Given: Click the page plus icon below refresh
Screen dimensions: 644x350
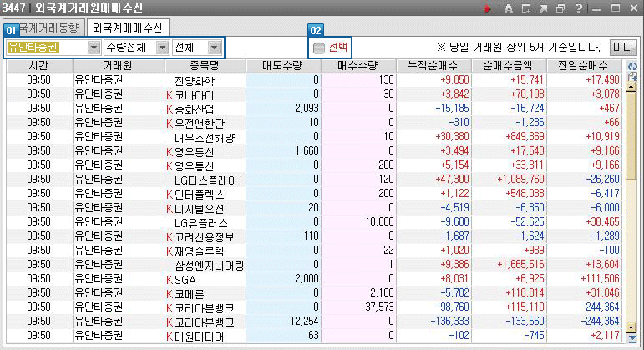Looking at the screenshot, I should tap(632, 76).
